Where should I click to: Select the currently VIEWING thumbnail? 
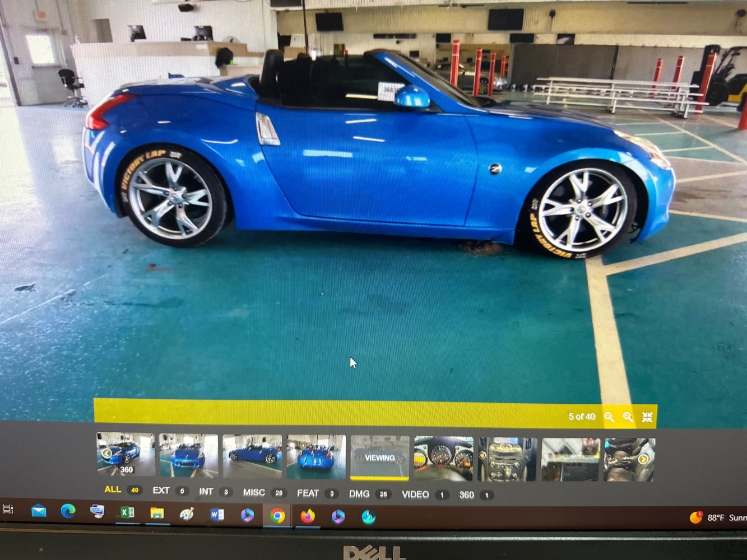(x=380, y=458)
